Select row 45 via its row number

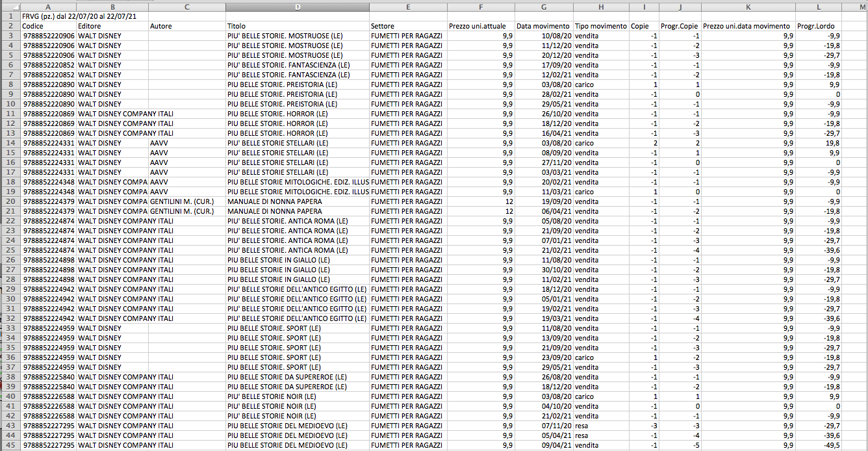tap(10, 445)
